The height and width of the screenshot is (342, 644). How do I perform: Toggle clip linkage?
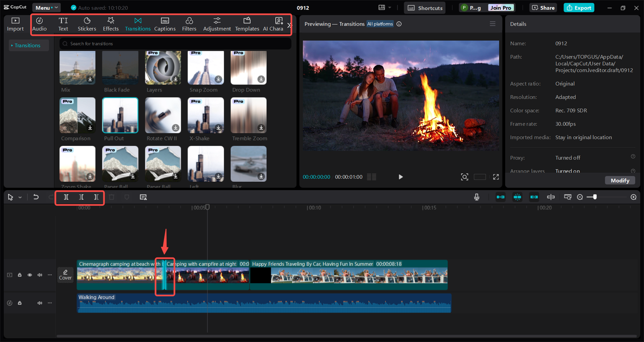tap(534, 197)
